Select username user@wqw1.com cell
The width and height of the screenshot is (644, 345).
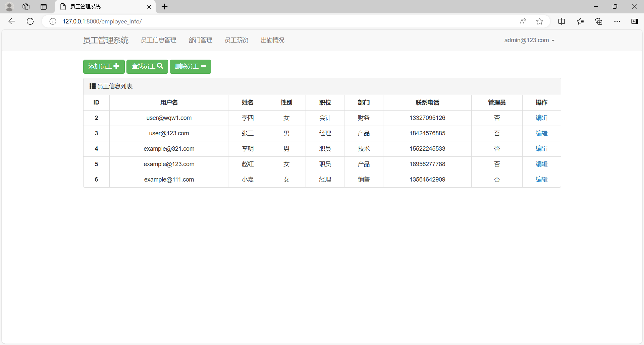tap(169, 118)
